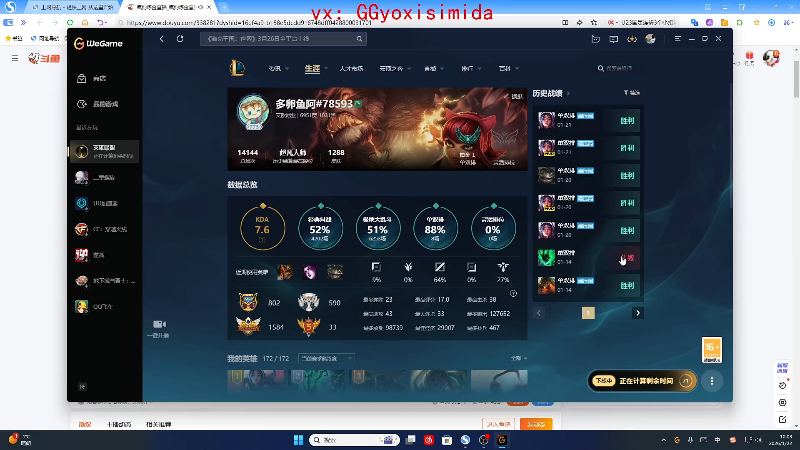Select page 1 of match history
The image size is (800, 450).
pyautogui.click(x=588, y=313)
